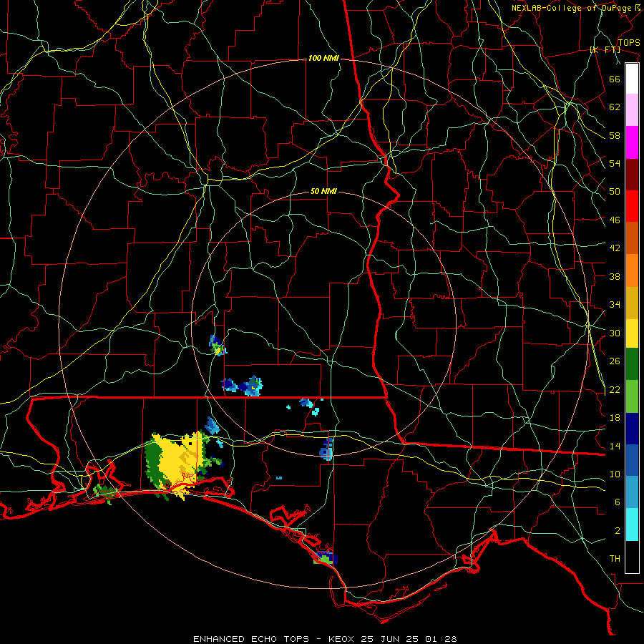This screenshot has width=644, height=644.
Task: Click the navy blue legend swatch
Action: click(x=632, y=429)
